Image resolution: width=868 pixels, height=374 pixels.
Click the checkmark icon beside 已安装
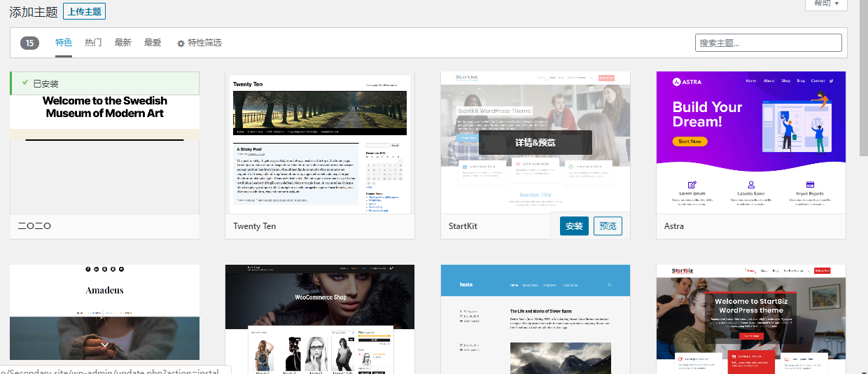(25, 83)
